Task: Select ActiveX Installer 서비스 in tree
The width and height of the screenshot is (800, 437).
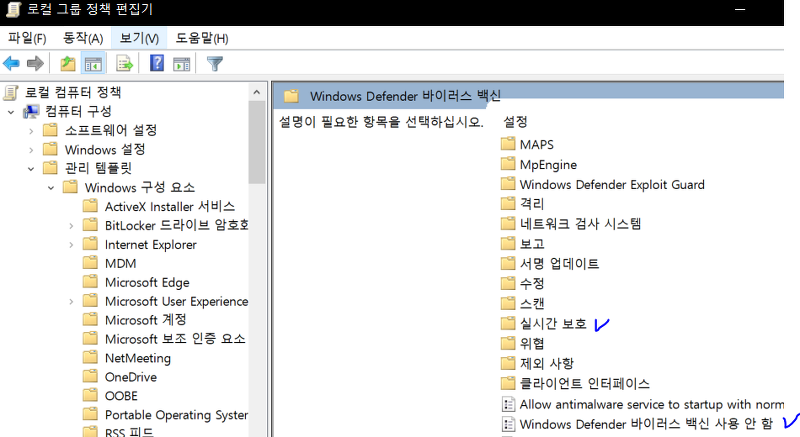Action: pyautogui.click(x=169, y=207)
